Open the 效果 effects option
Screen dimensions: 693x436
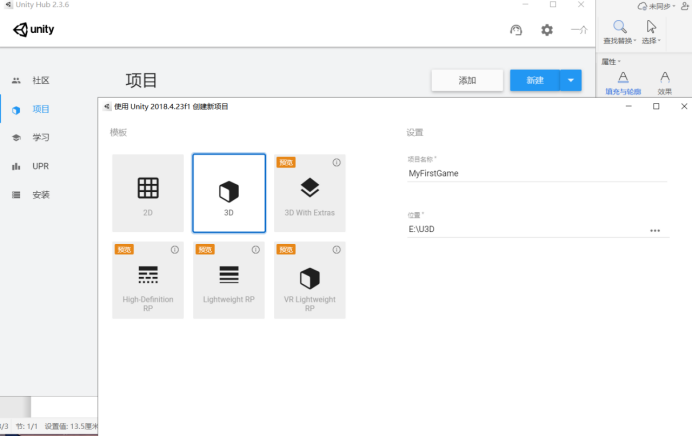(664, 83)
